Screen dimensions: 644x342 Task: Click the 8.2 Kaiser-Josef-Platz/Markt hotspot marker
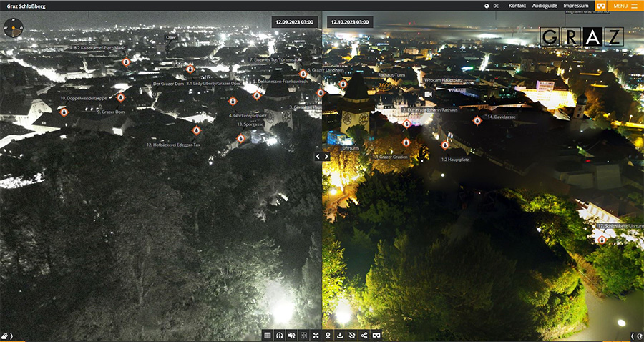126,62
